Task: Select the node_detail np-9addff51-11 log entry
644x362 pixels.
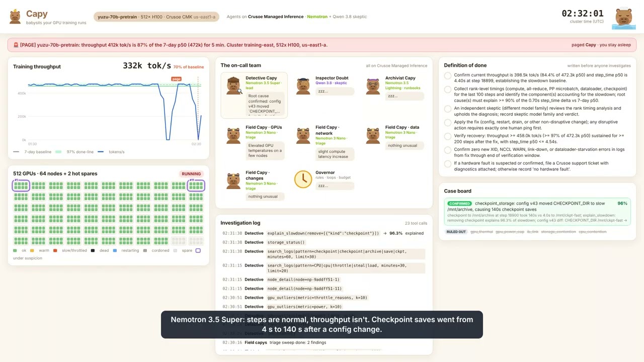Action: [324, 289]
